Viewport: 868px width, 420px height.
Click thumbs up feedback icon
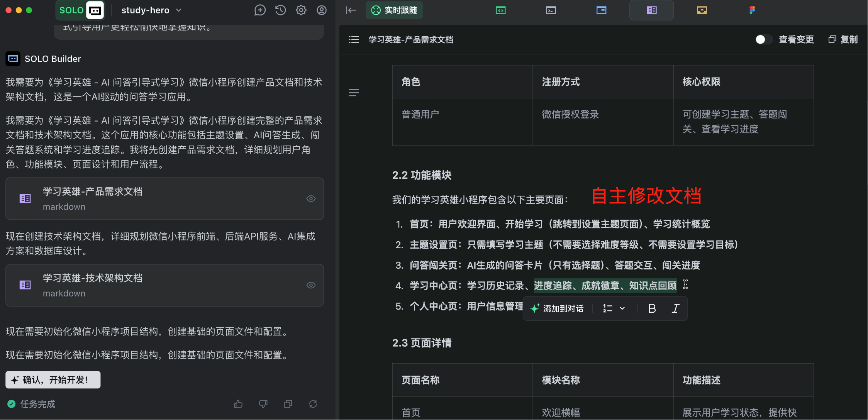pyautogui.click(x=238, y=404)
